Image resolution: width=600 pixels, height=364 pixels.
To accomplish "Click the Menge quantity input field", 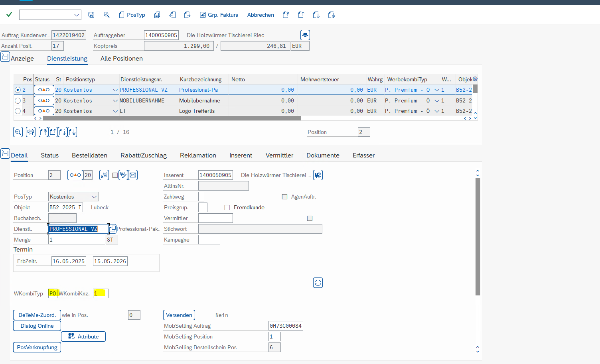I will (x=77, y=240).
